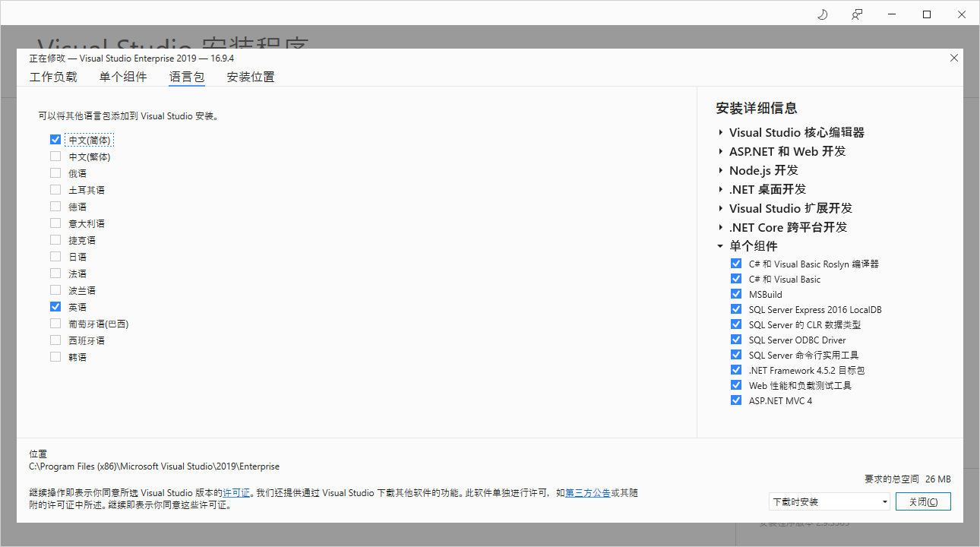
Task: Tick 波兰语 language pack
Action: 55,290
